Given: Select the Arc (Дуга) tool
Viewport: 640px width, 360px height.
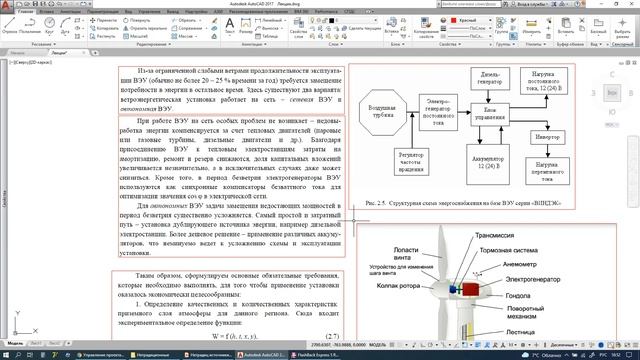Looking at the screenshot, I should tap(65, 25).
